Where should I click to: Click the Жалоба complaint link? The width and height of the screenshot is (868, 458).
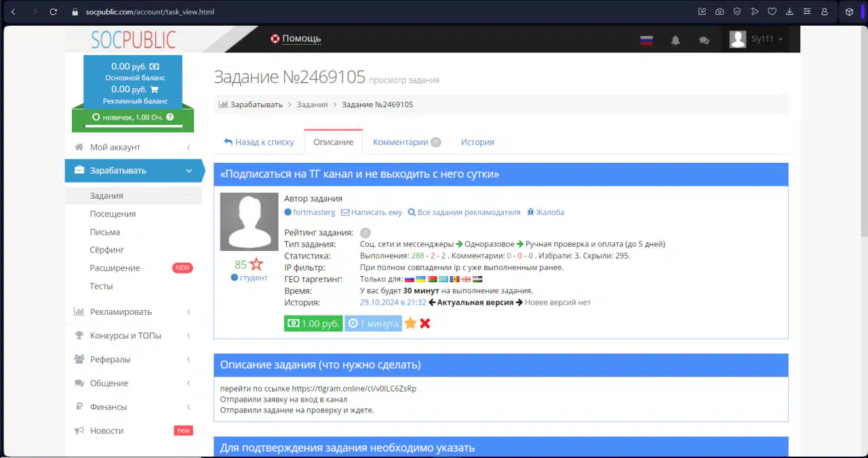pos(546,212)
